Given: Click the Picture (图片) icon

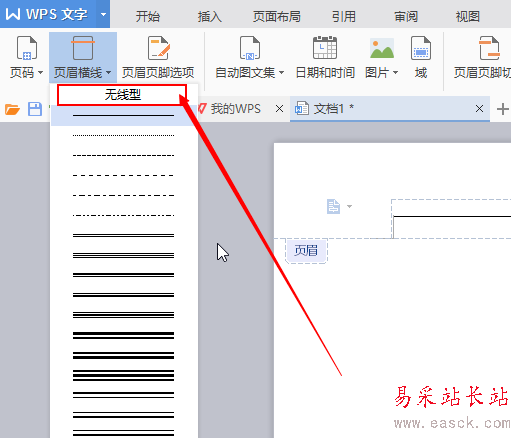Looking at the screenshot, I should (382, 48).
